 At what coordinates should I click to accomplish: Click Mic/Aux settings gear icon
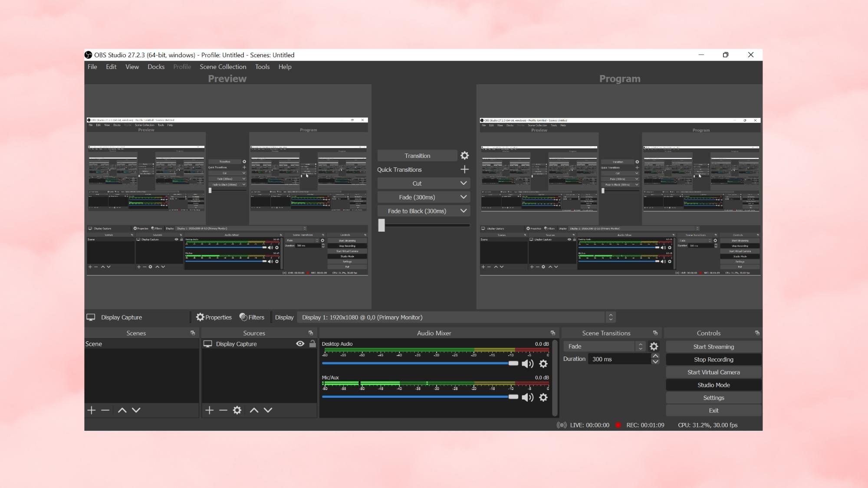coord(544,397)
